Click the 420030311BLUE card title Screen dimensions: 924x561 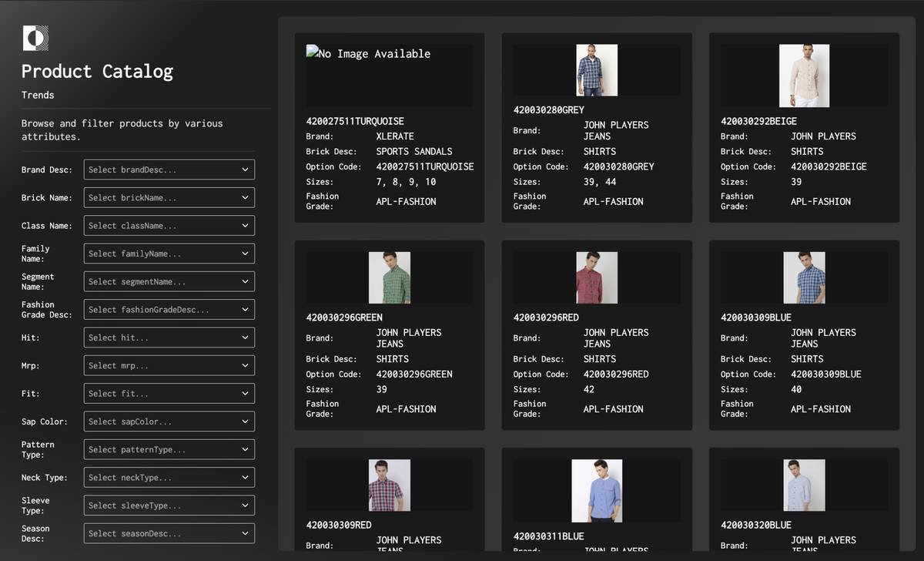549,536
